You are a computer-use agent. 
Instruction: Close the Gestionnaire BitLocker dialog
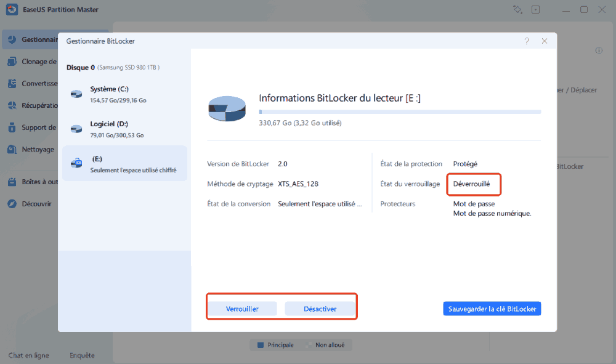coord(545,41)
